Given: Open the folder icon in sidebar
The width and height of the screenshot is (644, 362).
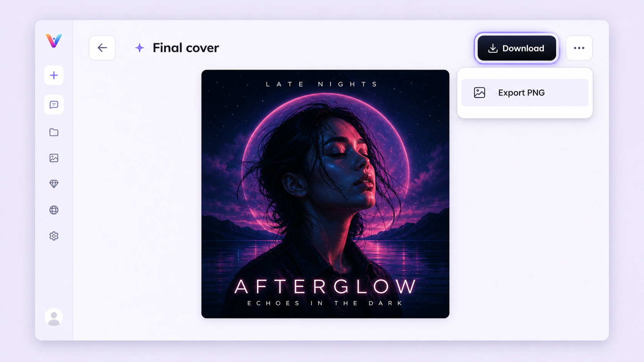Looking at the screenshot, I should [54, 132].
